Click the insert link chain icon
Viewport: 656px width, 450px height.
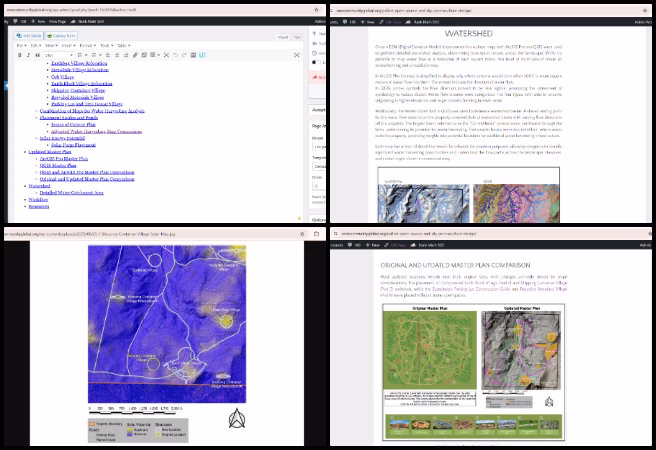135,55
